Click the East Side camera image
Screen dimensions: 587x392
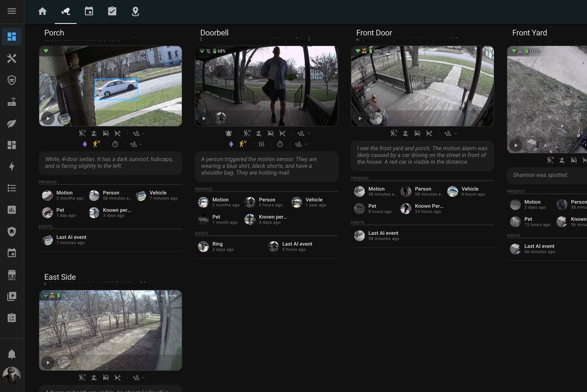coord(110,330)
